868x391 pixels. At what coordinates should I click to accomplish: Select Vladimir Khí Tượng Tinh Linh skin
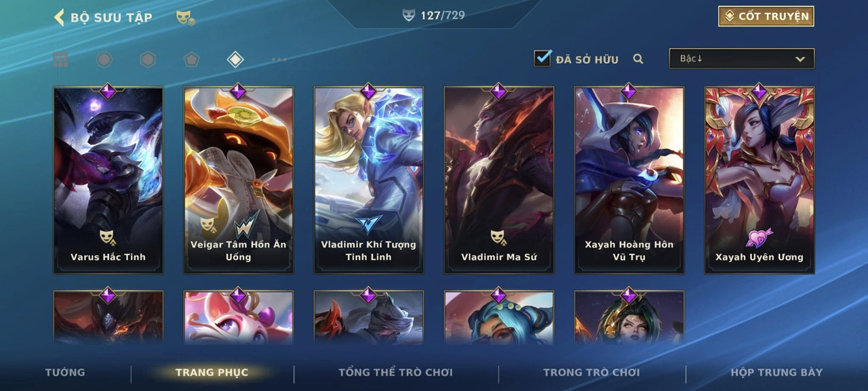click(x=369, y=180)
